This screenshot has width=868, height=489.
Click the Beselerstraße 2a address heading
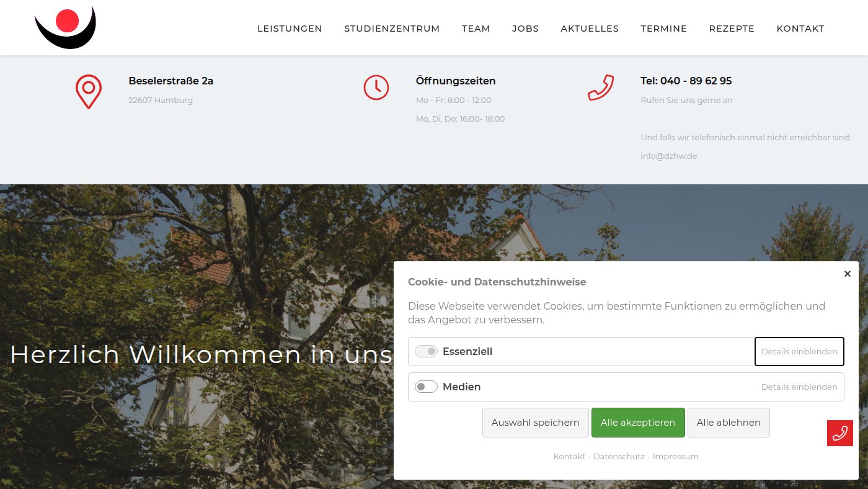[171, 81]
